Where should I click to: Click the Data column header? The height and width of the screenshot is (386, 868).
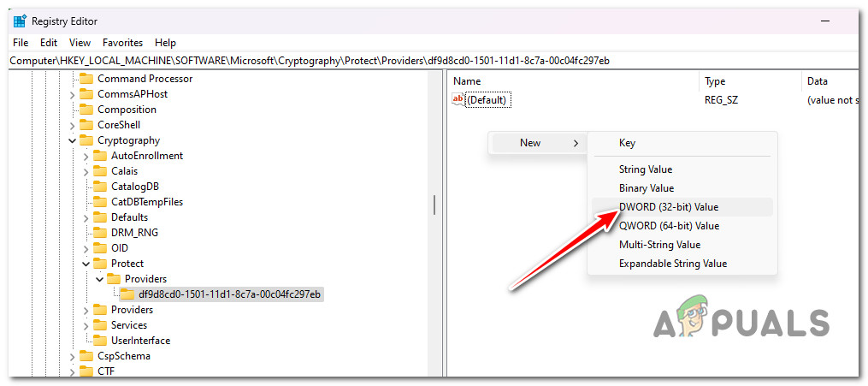click(831, 81)
